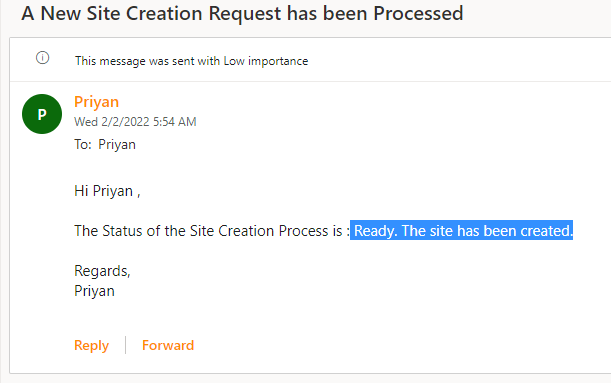Image resolution: width=611 pixels, height=383 pixels.
Task: Click the To: label before recipient
Action: point(83,145)
